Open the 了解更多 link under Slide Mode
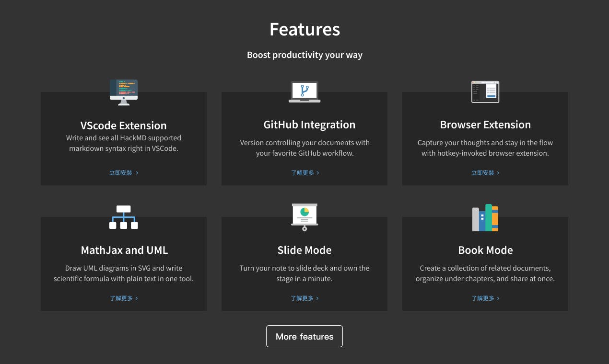609x364 pixels. [304, 298]
